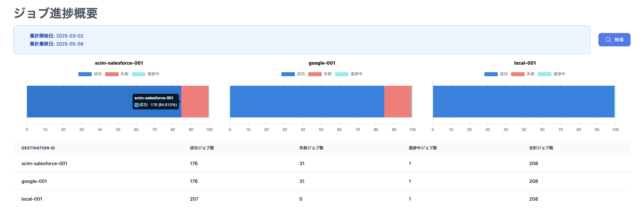Image resolution: width=644 pixels, height=209 pixels.
Task: Click failure count 31 in google-001 row
Action: pyautogui.click(x=302, y=181)
